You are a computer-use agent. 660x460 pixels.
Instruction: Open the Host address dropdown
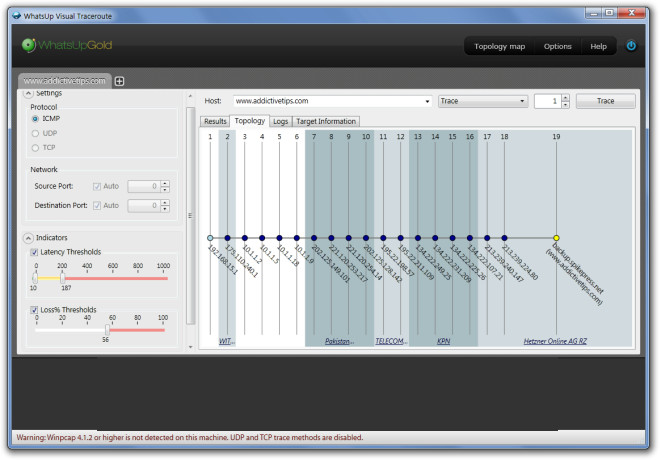tap(427, 101)
